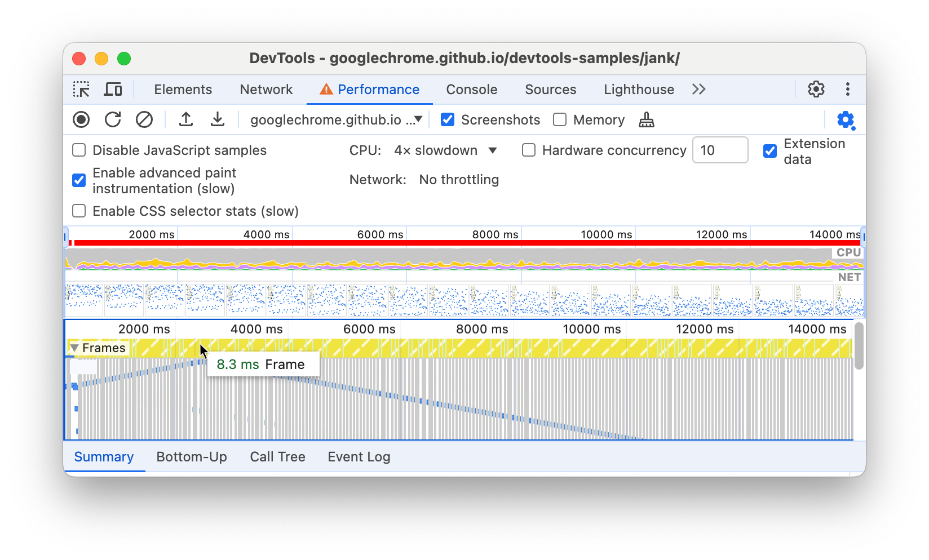
Task: Record and reload the page
Action: pos(113,119)
